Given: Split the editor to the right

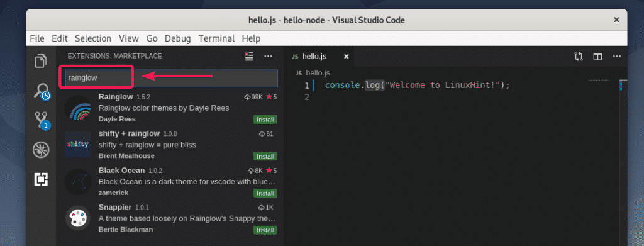Looking at the screenshot, I should [597, 56].
